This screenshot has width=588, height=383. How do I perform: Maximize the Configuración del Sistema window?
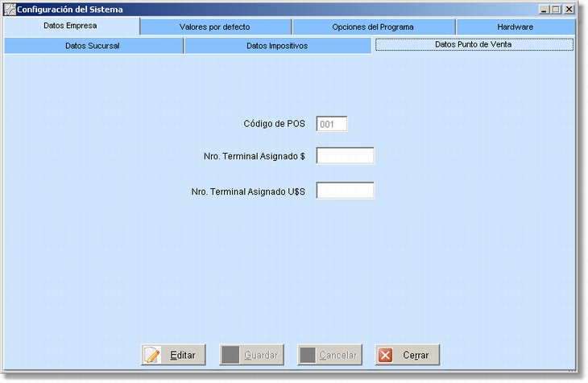point(557,9)
